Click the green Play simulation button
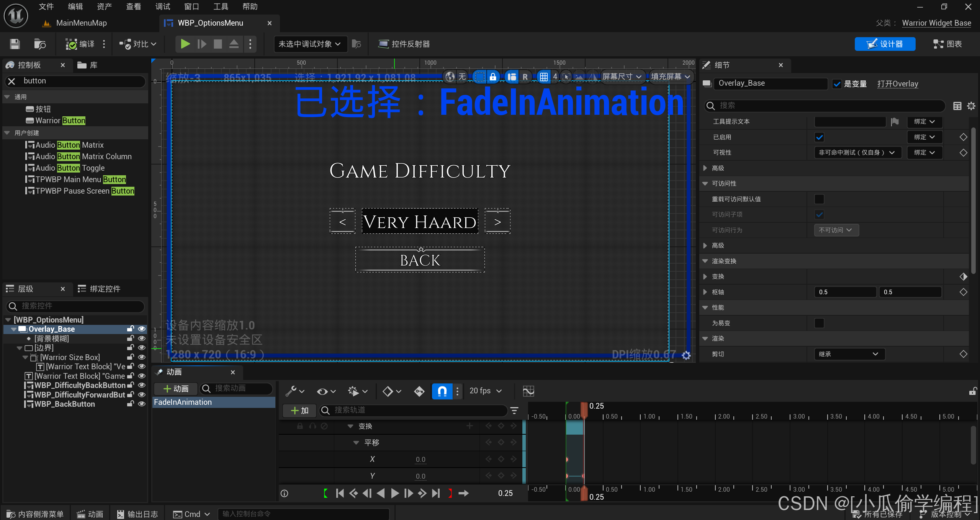Image resolution: width=980 pixels, height=520 pixels. tap(185, 44)
